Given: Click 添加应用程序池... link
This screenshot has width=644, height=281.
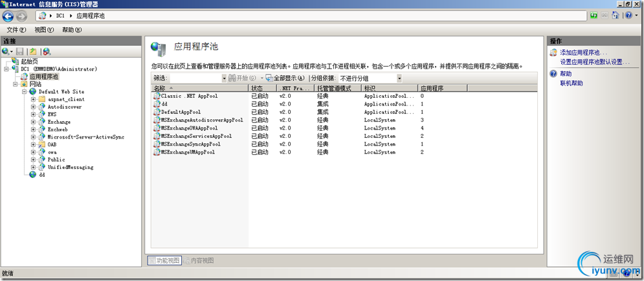Looking at the screenshot, I should 584,52.
